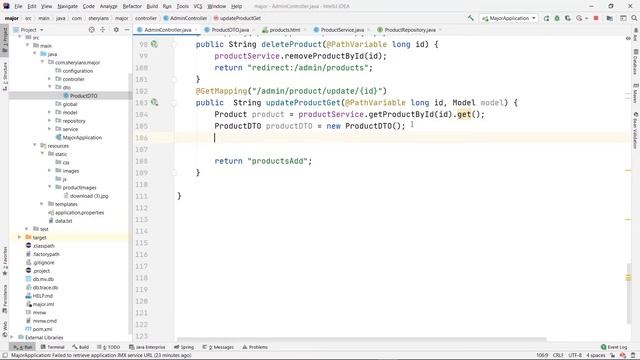640x360 pixels.
Task: Hide the Project tool window
Action: coord(127,30)
